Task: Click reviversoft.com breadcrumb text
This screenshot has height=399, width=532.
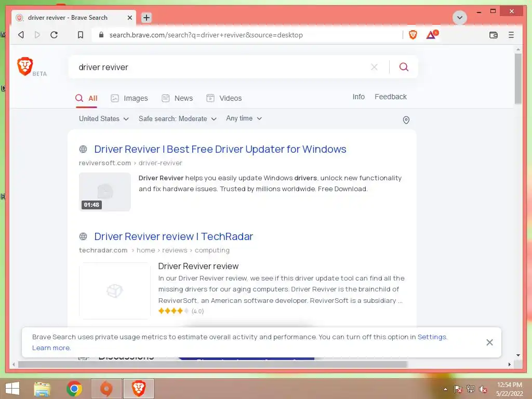Action: click(x=105, y=163)
